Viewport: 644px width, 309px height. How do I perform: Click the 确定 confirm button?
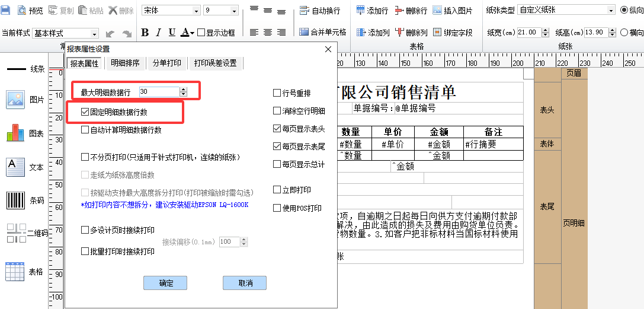tap(165, 283)
